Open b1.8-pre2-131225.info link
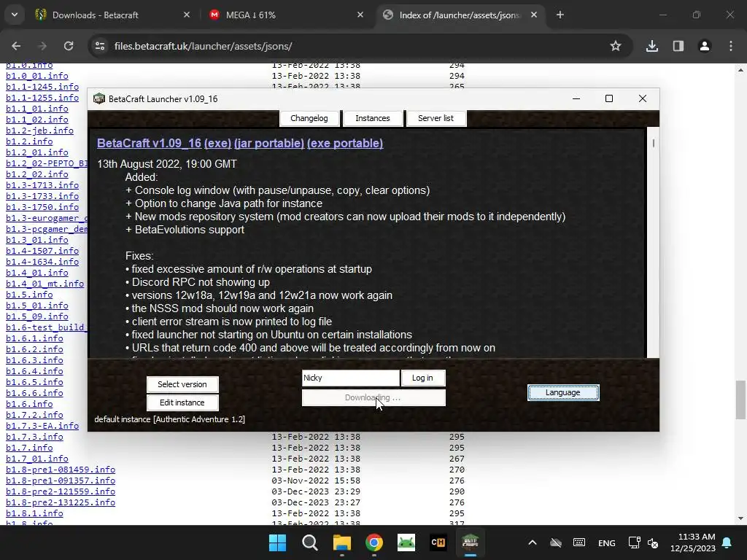This screenshot has width=747, height=560. pos(61,502)
